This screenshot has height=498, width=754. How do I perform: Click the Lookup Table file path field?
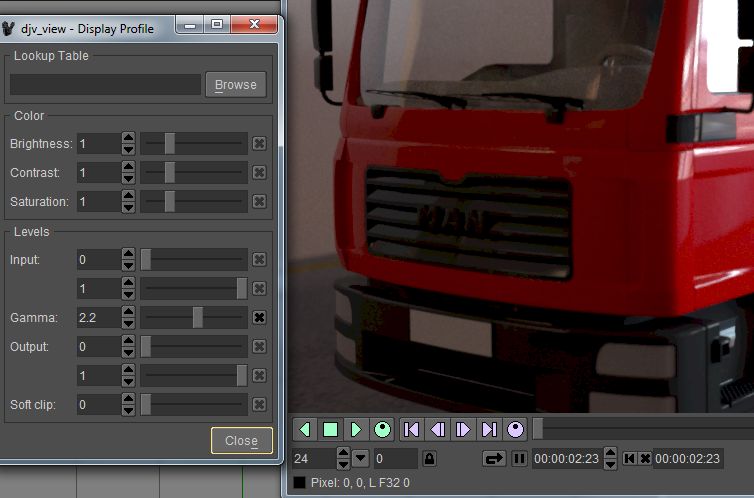point(105,85)
